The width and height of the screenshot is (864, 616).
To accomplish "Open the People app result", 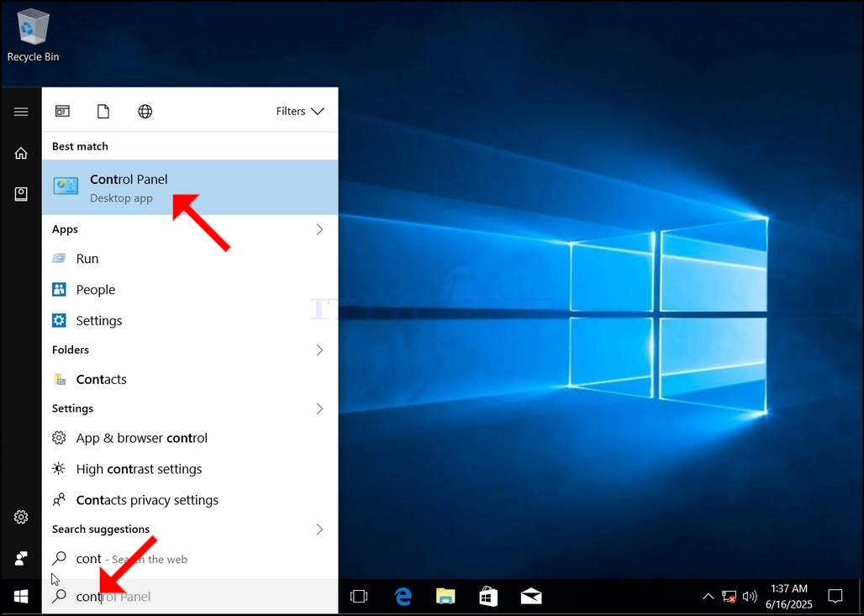I will [x=190, y=289].
